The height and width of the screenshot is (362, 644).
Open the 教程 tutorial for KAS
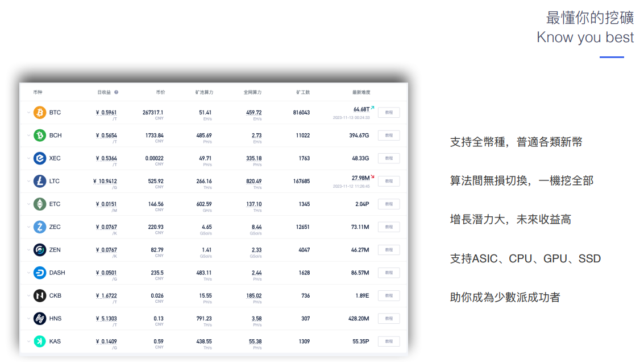389,342
